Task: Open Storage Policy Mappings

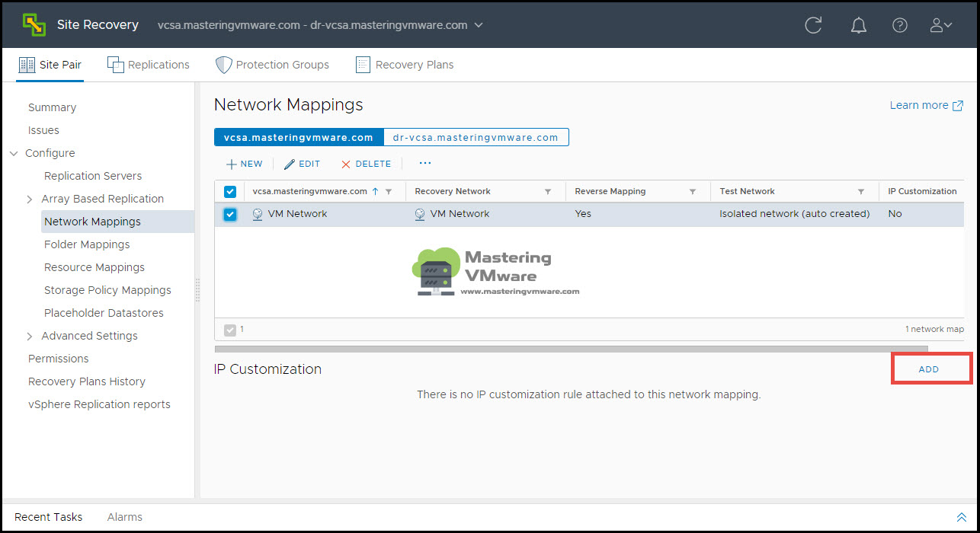Action: [107, 290]
